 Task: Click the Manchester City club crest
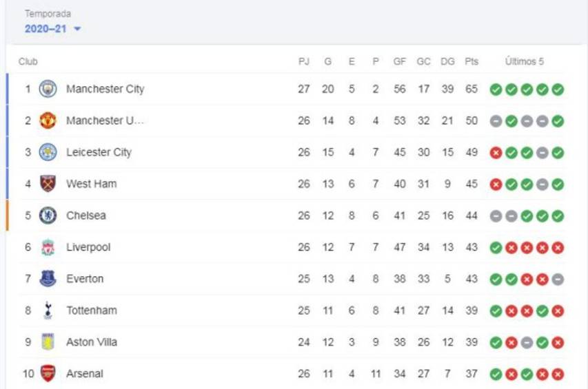48,89
